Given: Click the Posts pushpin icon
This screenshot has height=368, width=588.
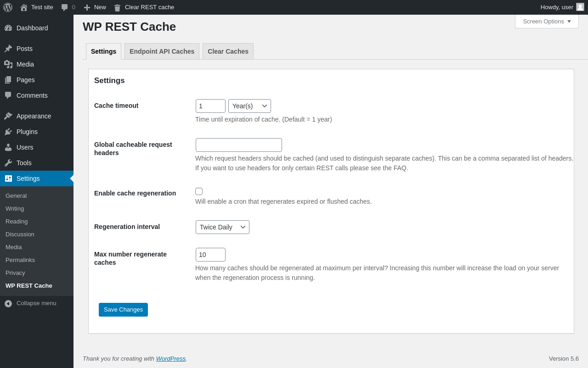Looking at the screenshot, I should click(x=8, y=49).
